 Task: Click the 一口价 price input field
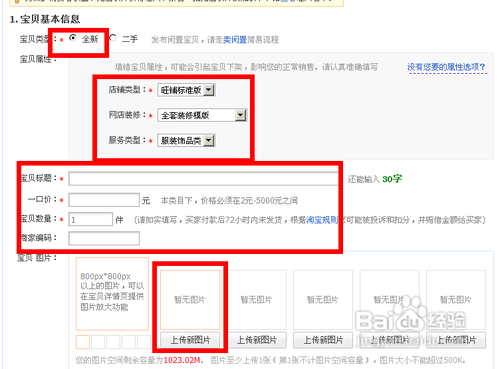pyautogui.click(x=104, y=200)
